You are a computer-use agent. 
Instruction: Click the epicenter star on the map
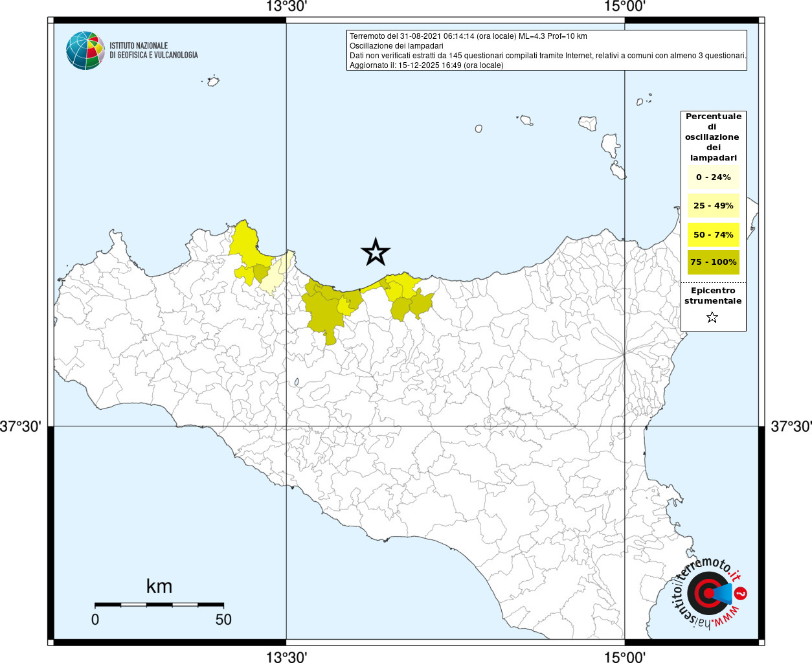click(376, 252)
